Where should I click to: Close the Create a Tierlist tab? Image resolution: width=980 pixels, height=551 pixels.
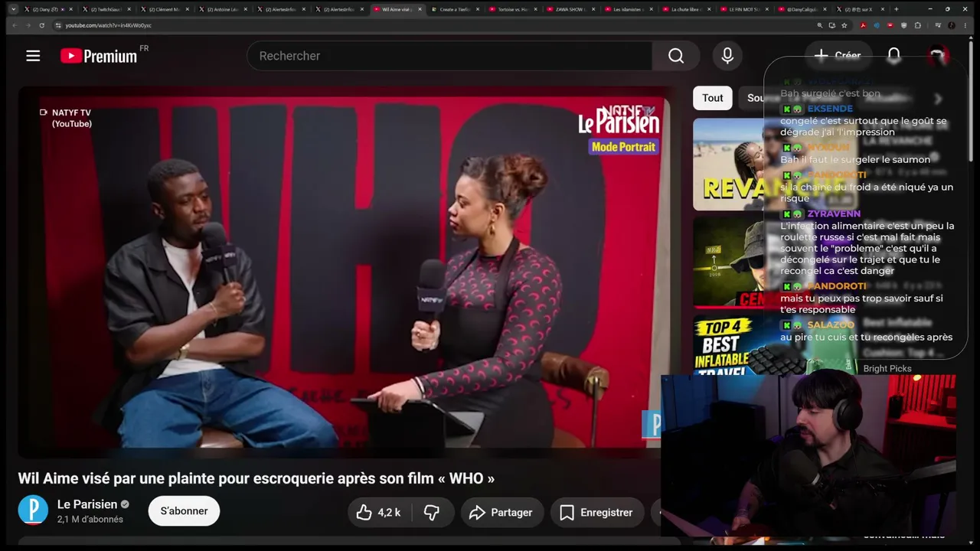coord(478,9)
